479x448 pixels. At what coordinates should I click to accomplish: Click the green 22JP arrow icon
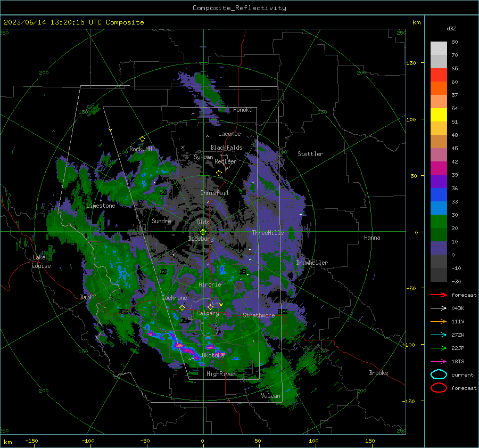point(439,348)
